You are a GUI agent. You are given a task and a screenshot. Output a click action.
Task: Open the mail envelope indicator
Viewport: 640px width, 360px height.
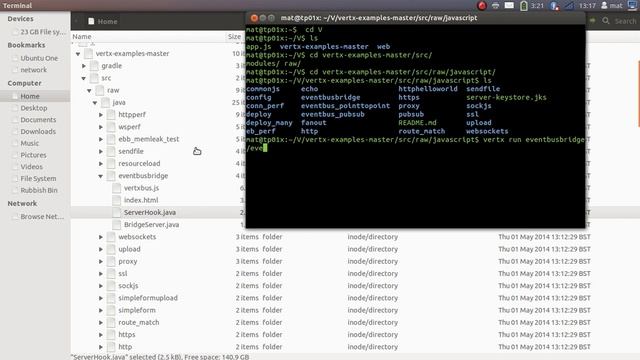(x=509, y=6)
